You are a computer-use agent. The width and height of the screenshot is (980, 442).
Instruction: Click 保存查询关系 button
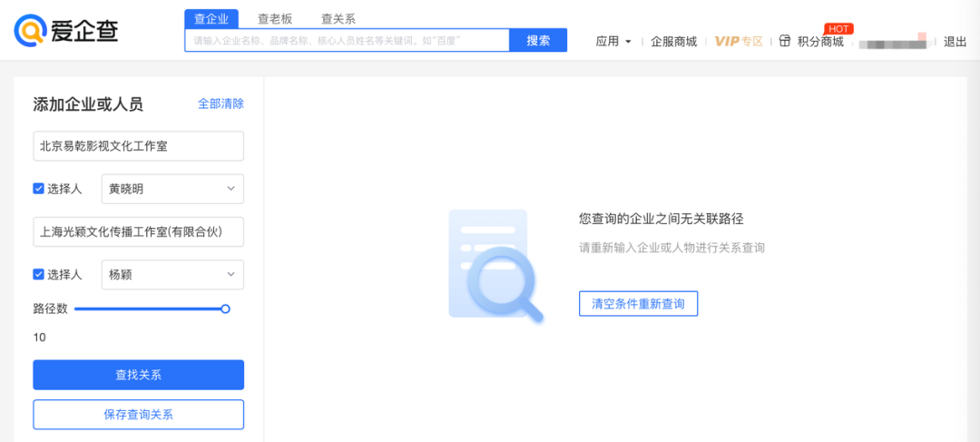[138, 415]
